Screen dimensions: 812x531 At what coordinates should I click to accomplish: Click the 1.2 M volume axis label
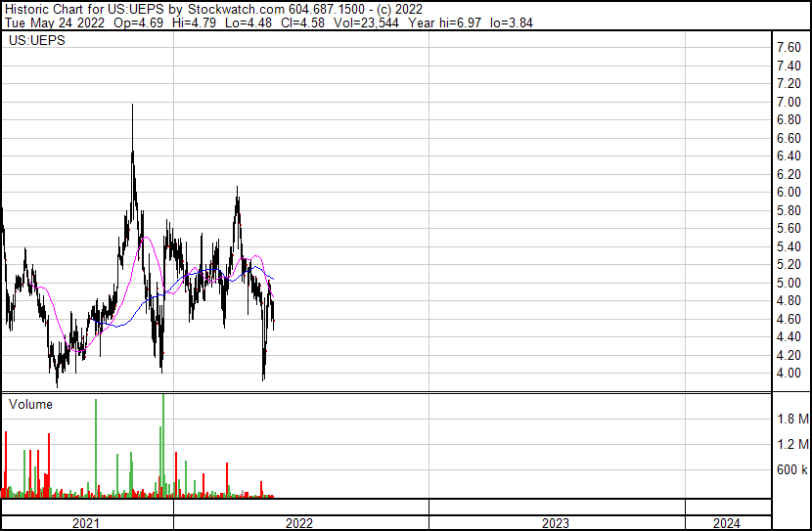(x=792, y=444)
